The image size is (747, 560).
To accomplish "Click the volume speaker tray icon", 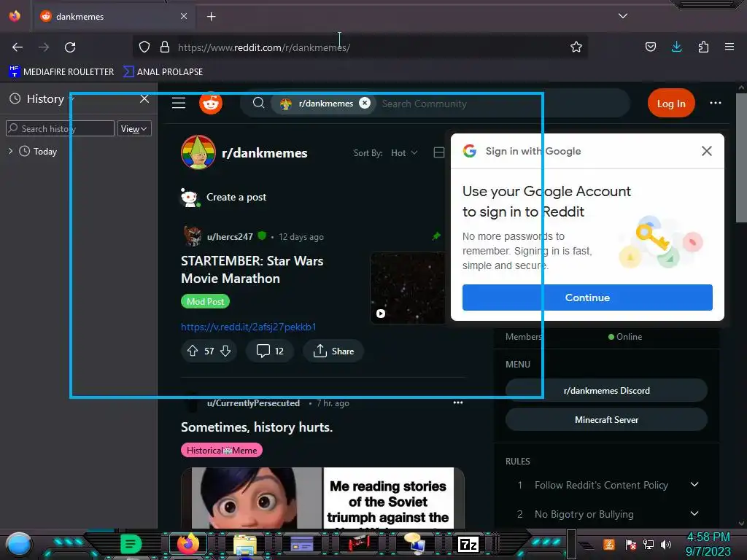I will point(665,544).
